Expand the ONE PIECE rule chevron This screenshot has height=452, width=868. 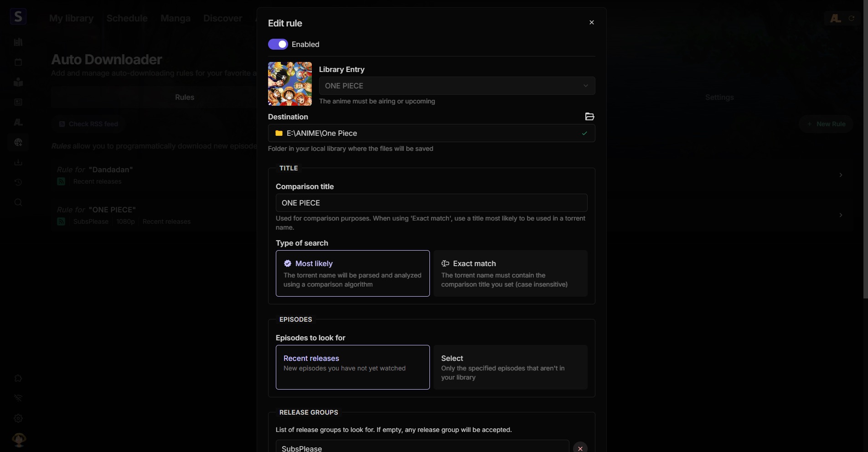point(841,215)
